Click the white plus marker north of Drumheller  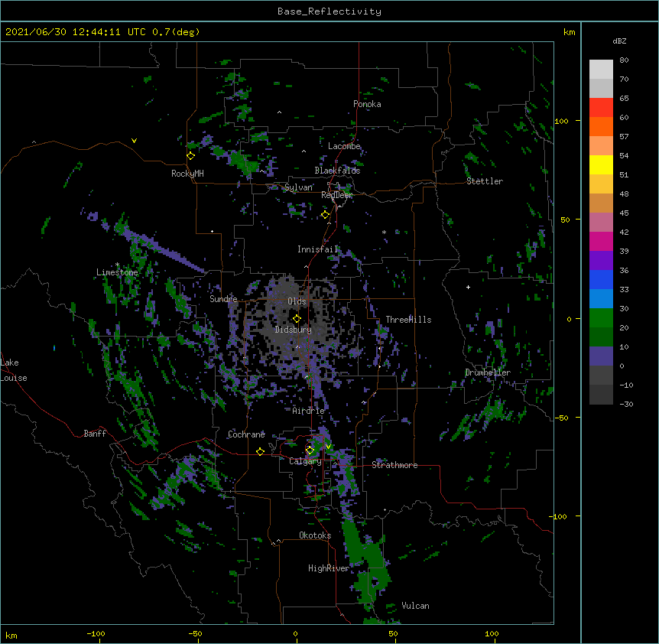click(468, 287)
